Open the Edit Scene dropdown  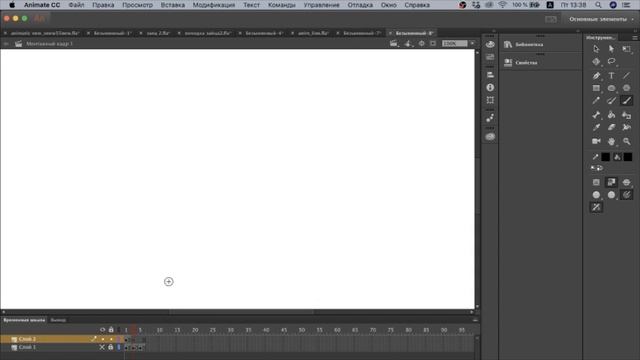pos(393,43)
